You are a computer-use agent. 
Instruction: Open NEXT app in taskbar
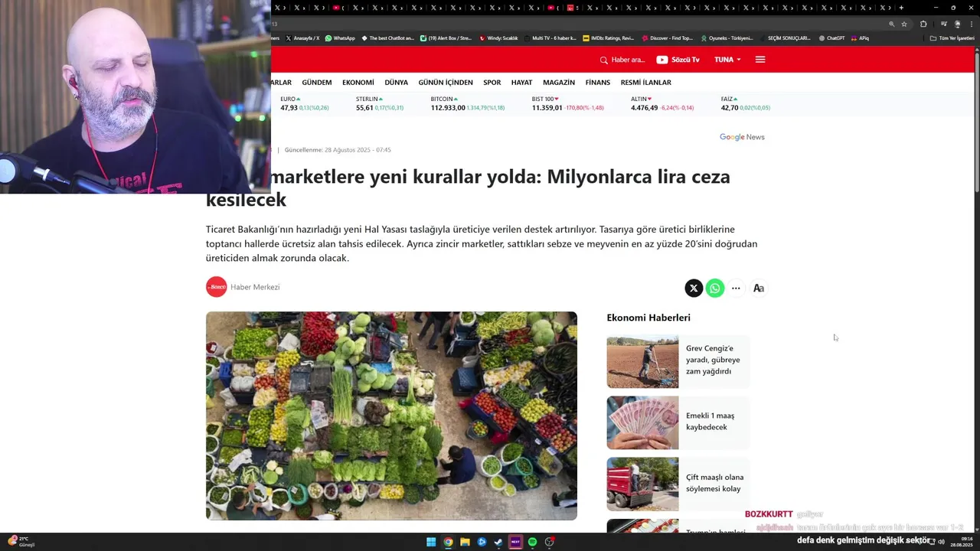(x=515, y=543)
